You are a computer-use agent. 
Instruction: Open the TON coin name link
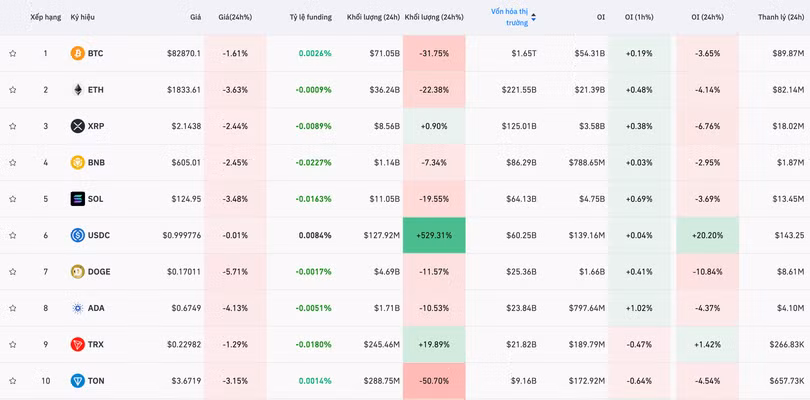point(95,381)
